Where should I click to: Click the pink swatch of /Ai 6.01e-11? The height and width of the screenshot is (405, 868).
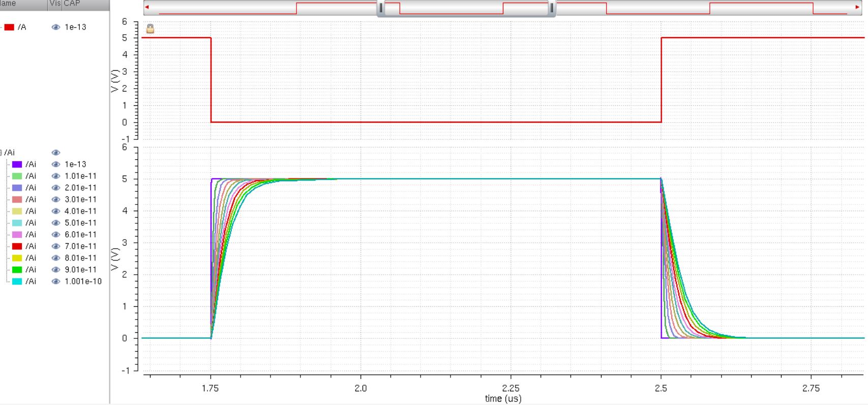tap(17, 235)
